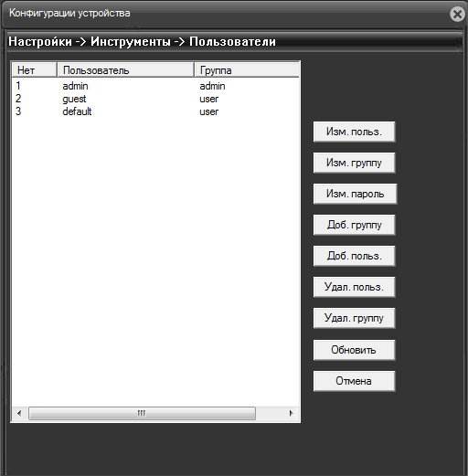Viewport: 468px width, 476px height.
Task: Add a user with Доб. польз.
Action: click(354, 256)
